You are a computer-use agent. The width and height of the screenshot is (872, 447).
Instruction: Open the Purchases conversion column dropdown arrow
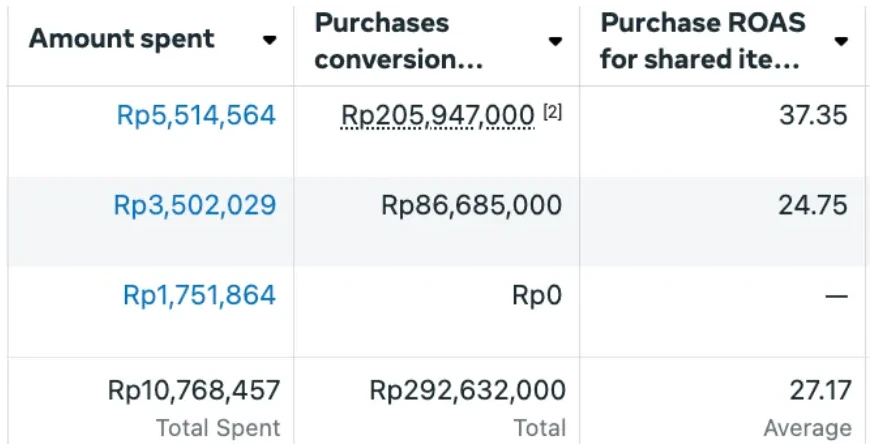tap(555, 41)
